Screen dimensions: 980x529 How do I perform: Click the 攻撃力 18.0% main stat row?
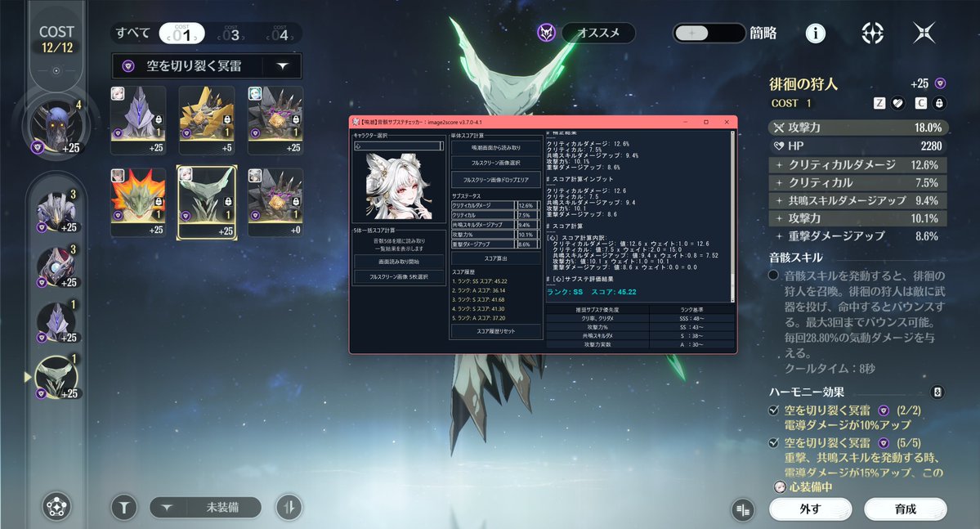(x=857, y=128)
